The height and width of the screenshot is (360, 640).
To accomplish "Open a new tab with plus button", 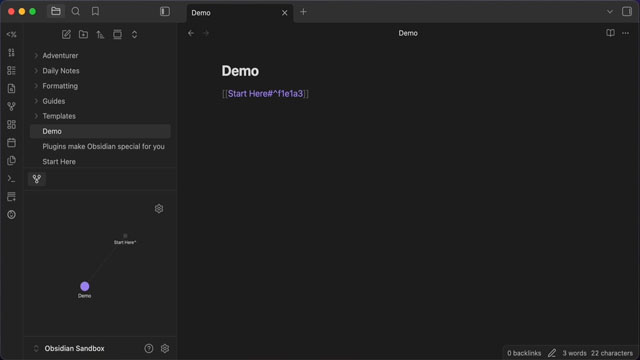I will click(303, 12).
